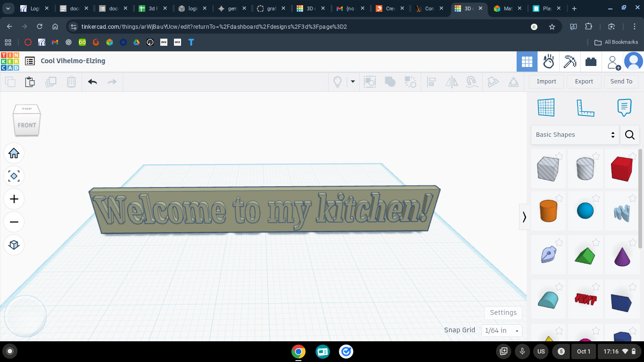The height and width of the screenshot is (362, 644).
Task: Open the Notes tool
Action: (624, 107)
